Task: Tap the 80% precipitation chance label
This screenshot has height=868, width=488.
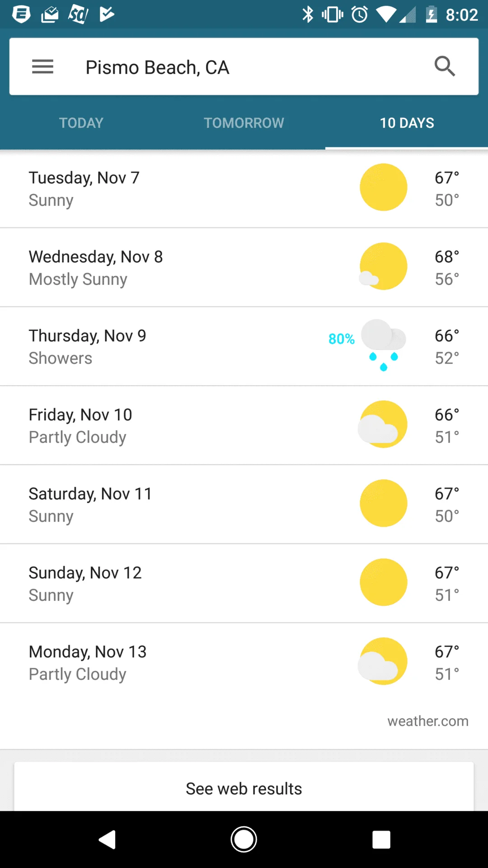Action: click(342, 339)
